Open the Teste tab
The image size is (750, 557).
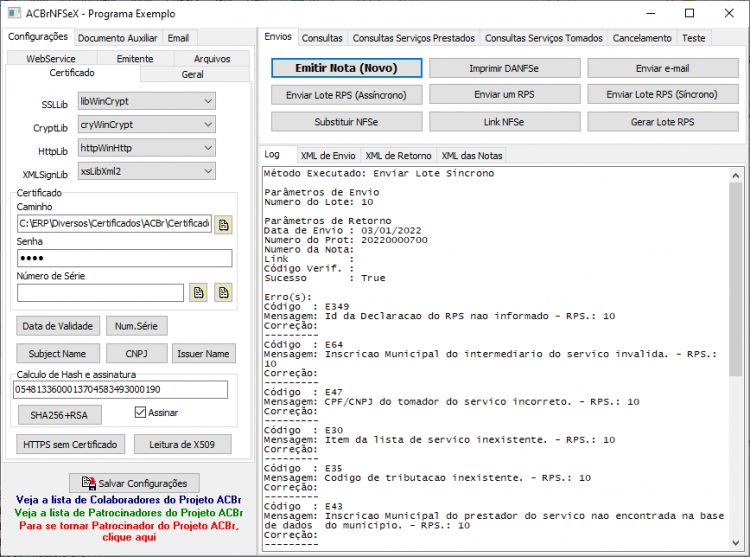(x=694, y=38)
